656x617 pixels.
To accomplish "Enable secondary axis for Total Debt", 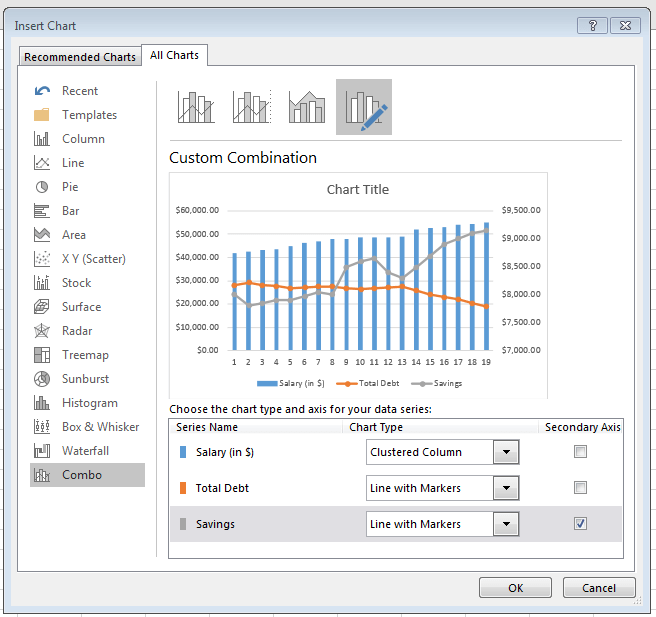I will tap(580, 488).
